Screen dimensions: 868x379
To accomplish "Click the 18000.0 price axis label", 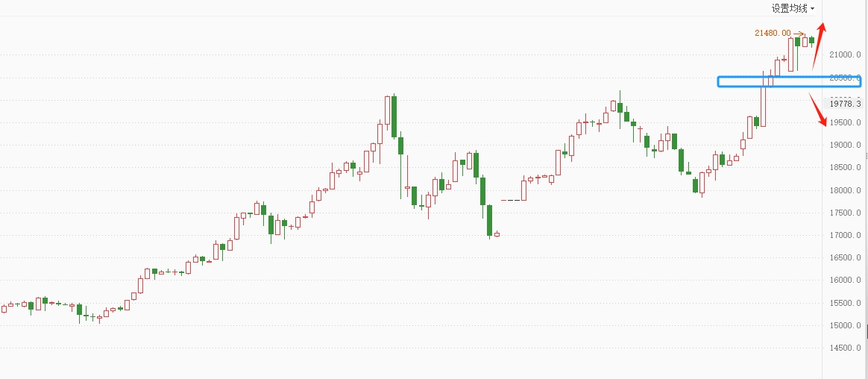I will 846,190.
